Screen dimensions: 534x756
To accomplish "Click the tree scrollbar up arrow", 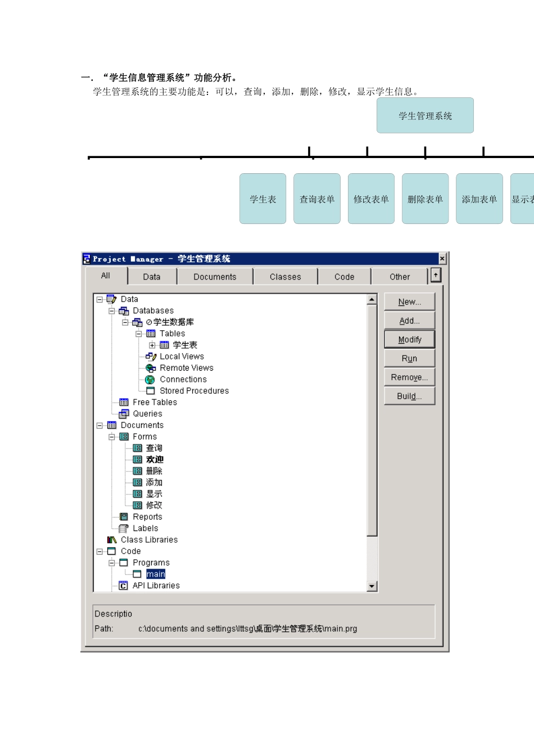I will 372,299.
